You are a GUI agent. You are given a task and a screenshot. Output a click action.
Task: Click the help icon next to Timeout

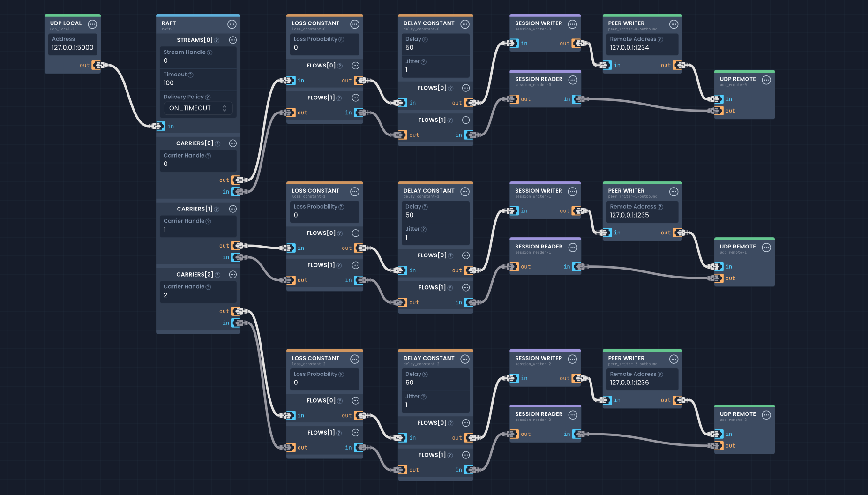[x=190, y=75]
